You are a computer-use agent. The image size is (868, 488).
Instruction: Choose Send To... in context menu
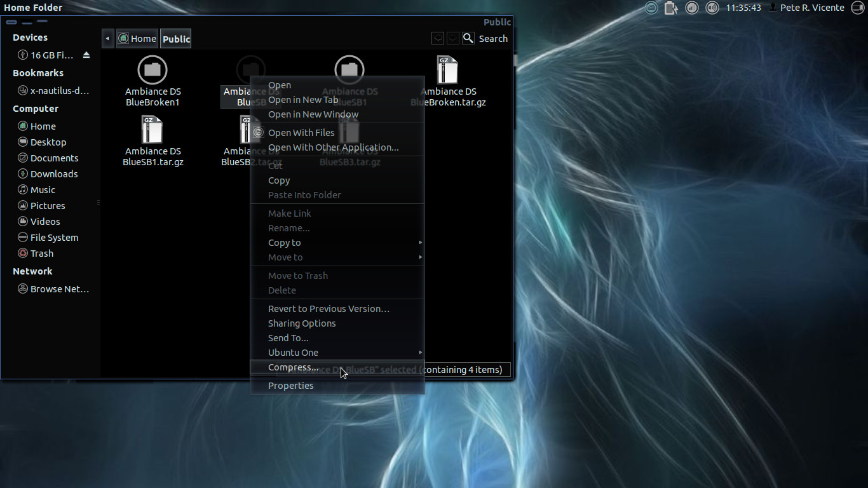point(337,338)
